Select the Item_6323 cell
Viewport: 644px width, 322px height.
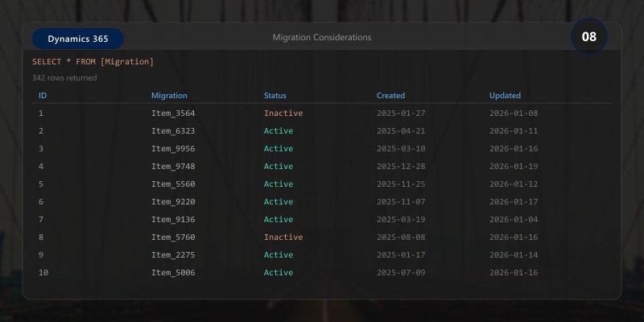click(x=173, y=130)
